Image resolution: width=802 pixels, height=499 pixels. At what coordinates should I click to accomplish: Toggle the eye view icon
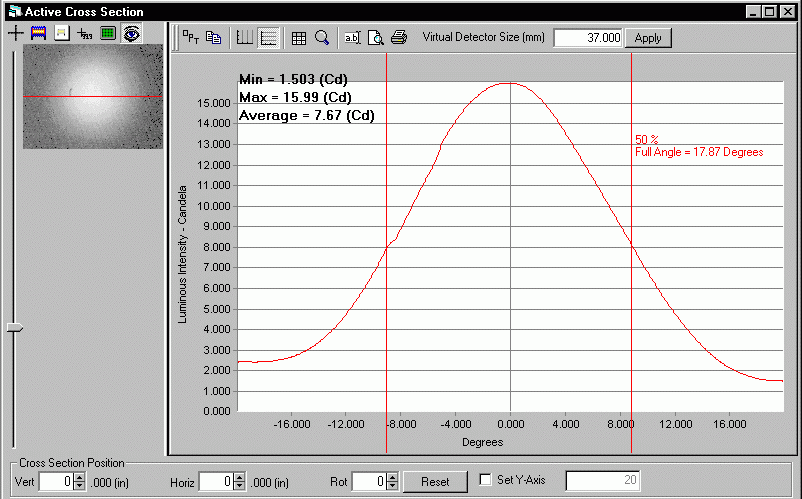pyautogui.click(x=132, y=34)
